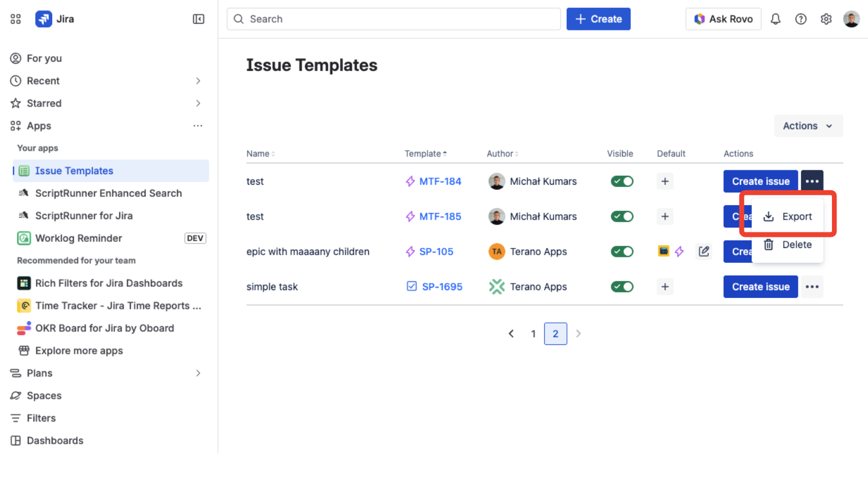The height and width of the screenshot is (487, 868).
Task: Click the Terano Apps TA avatar
Action: point(496,251)
